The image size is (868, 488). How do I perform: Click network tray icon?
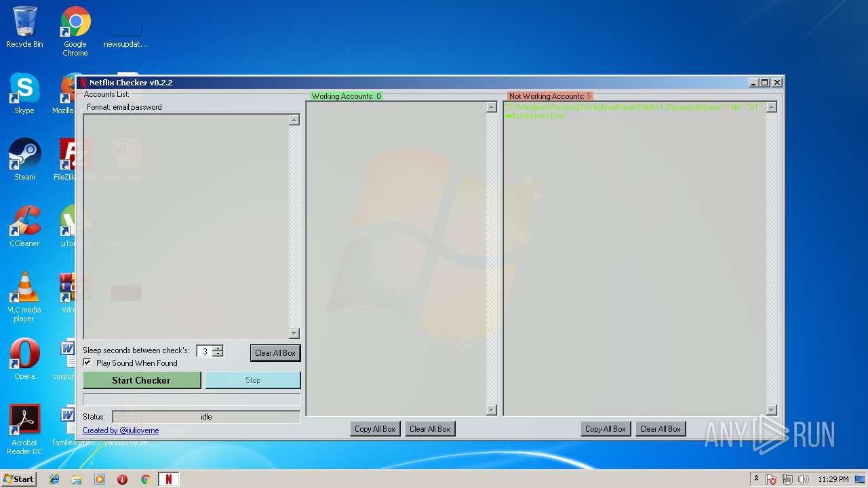(x=787, y=479)
